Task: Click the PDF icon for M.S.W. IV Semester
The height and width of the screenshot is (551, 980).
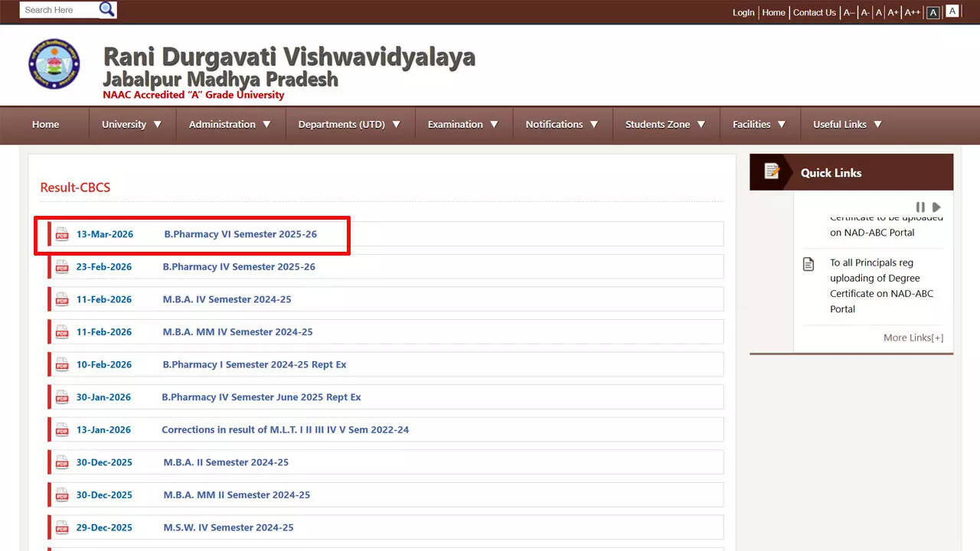Action: [62, 527]
